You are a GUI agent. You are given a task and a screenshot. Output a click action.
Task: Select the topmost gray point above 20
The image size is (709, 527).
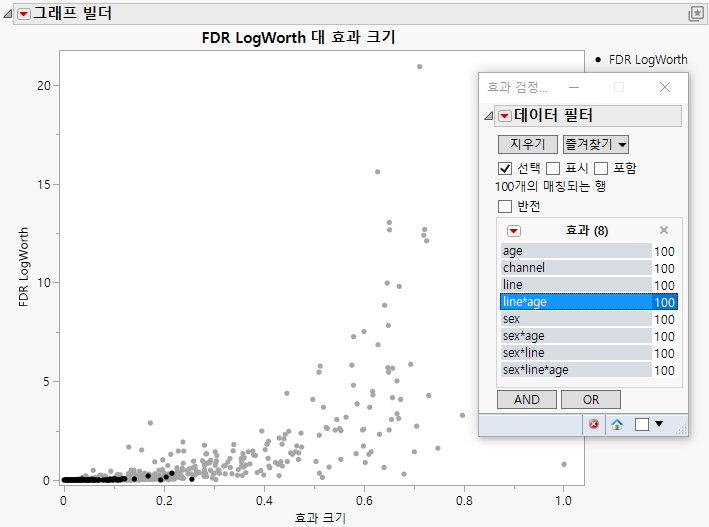click(x=420, y=66)
